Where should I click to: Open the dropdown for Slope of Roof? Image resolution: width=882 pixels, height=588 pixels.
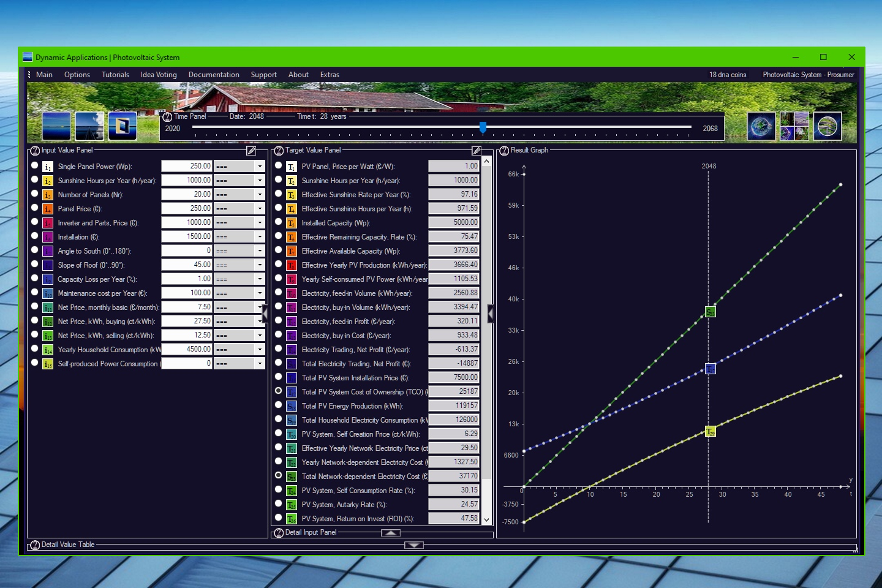260,265
